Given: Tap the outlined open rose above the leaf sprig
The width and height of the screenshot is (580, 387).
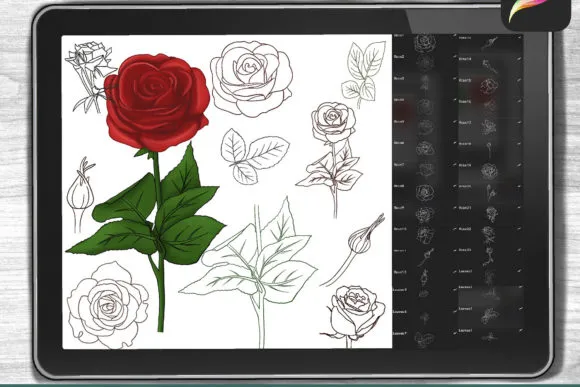Looking at the screenshot, I should coord(252,78).
